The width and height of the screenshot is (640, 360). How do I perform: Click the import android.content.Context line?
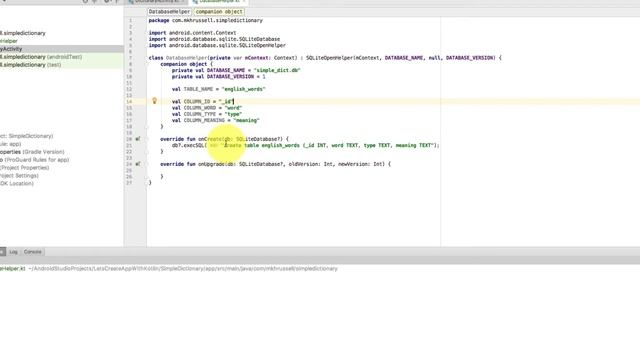tap(192, 33)
